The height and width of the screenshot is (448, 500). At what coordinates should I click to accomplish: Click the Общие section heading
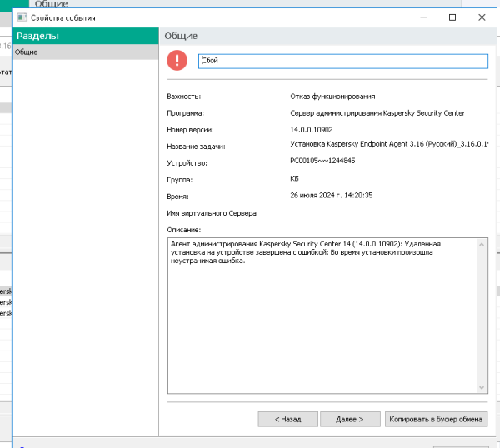tap(180, 36)
